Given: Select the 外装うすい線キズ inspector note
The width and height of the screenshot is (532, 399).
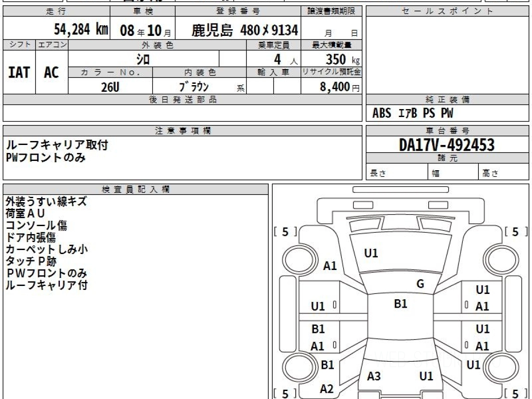Looking at the screenshot, I should pos(46,201).
